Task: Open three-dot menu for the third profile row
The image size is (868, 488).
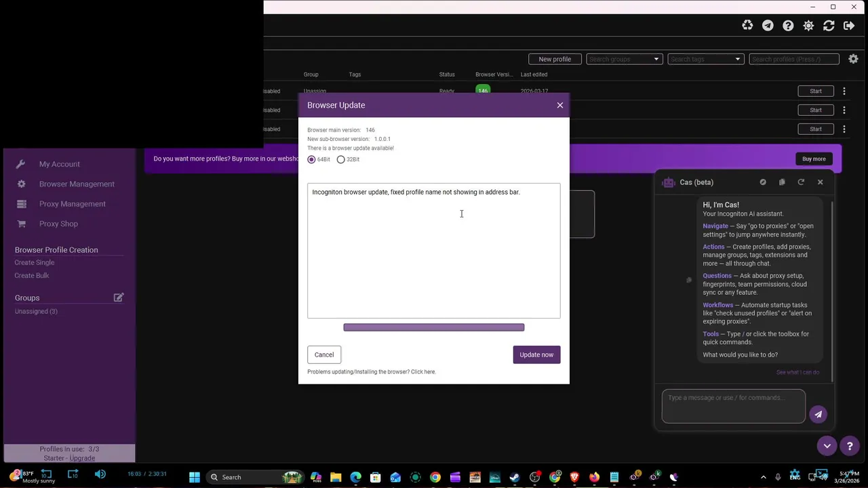Action: [844, 129]
